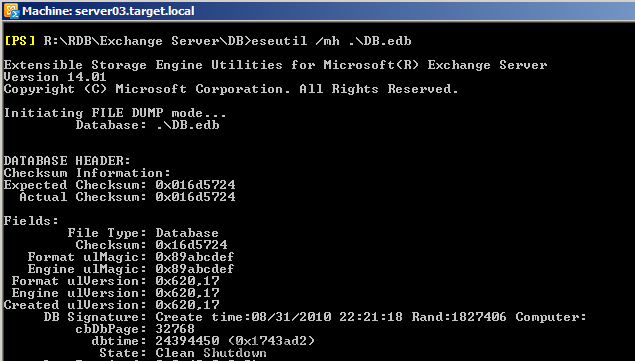Click the State: Clean Shutdown text
Viewport: 635px width, 361px height.
click(x=183, y=353)
